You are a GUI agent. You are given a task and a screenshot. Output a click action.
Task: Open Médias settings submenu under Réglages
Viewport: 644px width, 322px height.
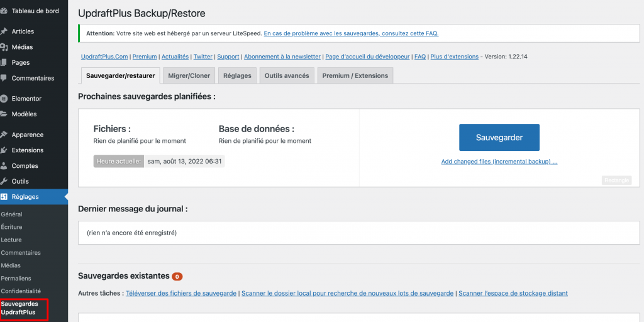(11, 266)
